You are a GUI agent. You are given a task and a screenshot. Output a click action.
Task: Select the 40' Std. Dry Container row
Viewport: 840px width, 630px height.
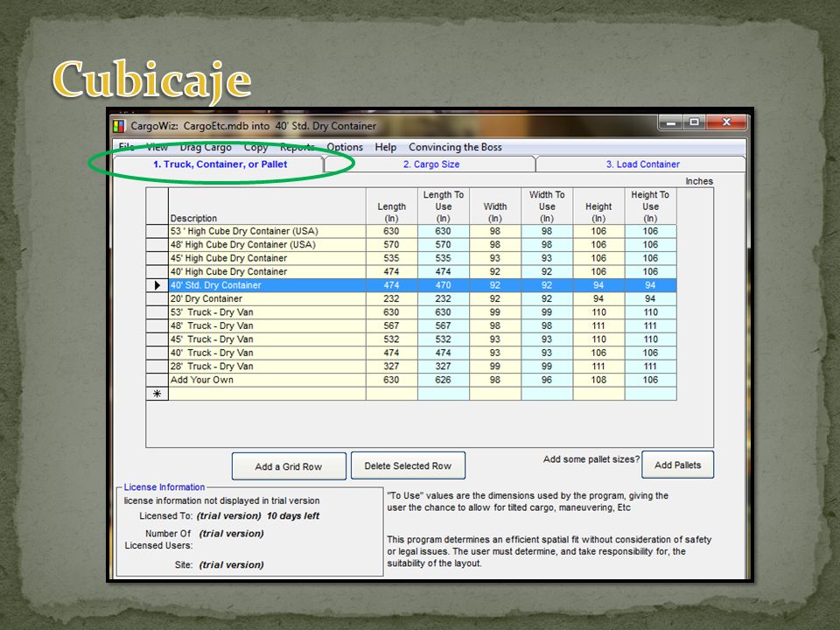point(411,285)
